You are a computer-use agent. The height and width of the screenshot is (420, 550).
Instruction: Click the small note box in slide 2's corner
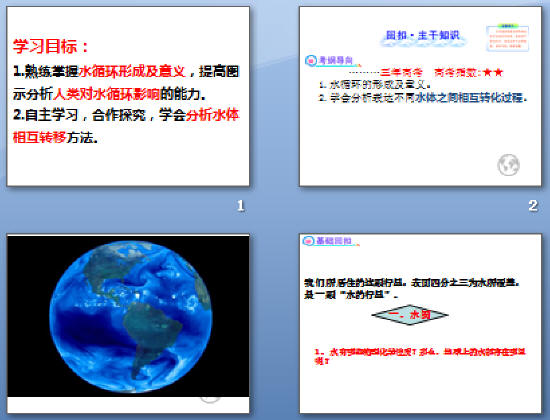click(x=508, y=38)
